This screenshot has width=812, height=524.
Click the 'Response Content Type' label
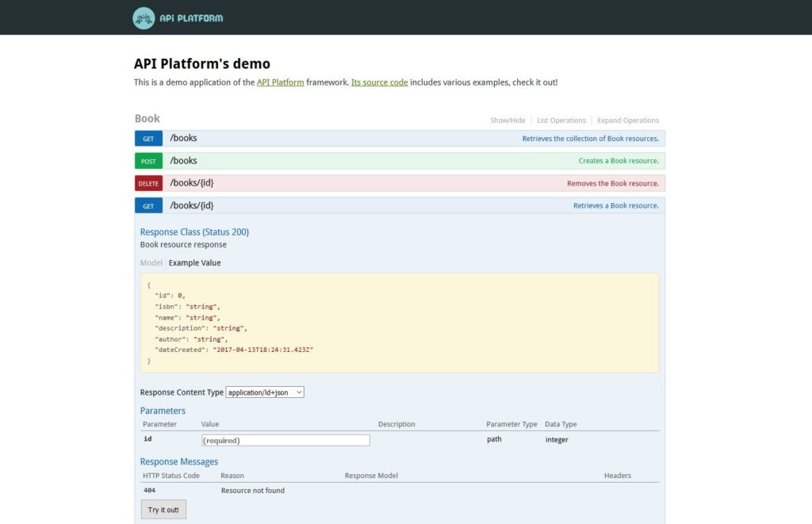182,392
